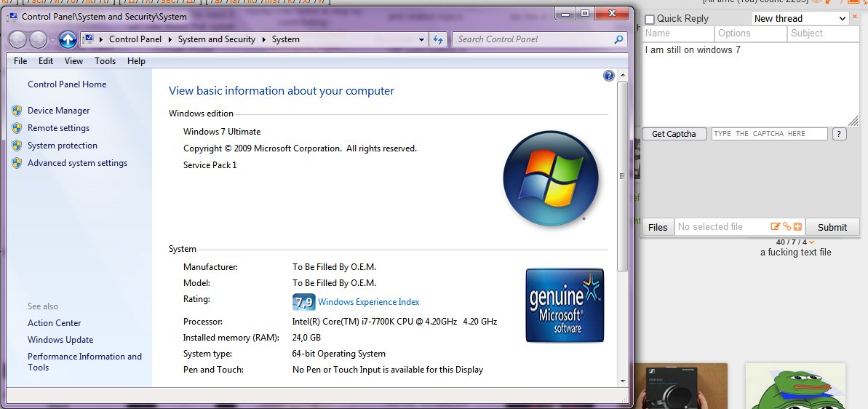Open the Tools menu
Viewport: 868px width, 409px height.
(x=105, y=61)
